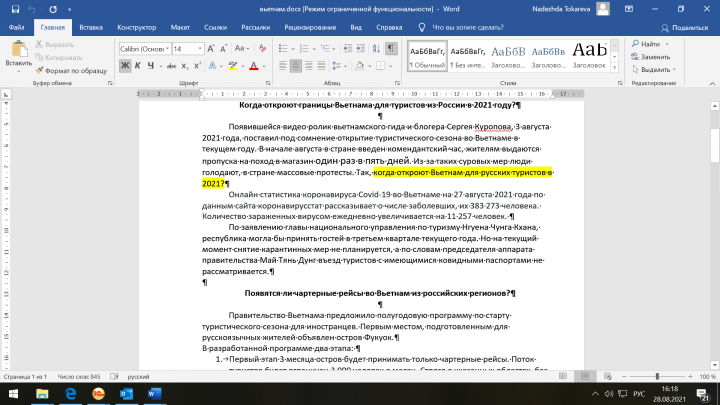Image resolution: width=720 pixels, height=405 pixels.
Task: Switch to read mode view
Action: (x=562, y=377)
